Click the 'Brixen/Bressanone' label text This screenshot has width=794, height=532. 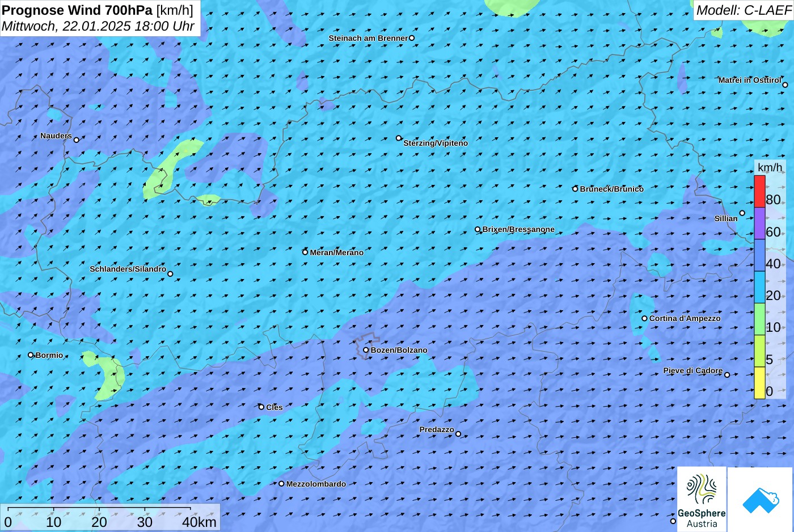(518, 229)
